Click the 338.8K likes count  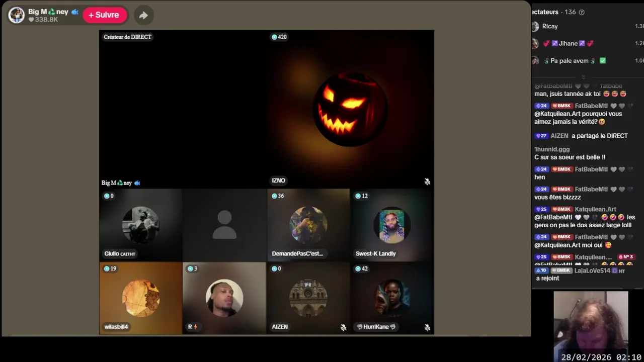tap(43, 20)
